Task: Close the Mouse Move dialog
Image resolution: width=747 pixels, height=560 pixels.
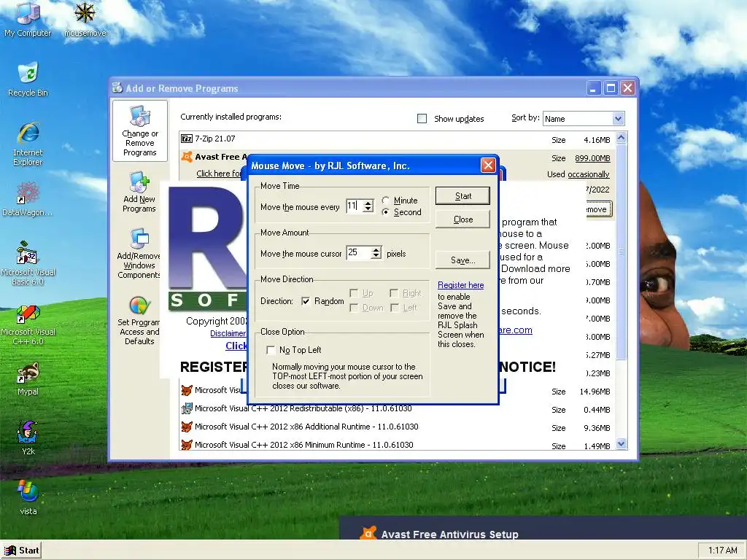Action: pyautogui.click(x=488, y=166)
